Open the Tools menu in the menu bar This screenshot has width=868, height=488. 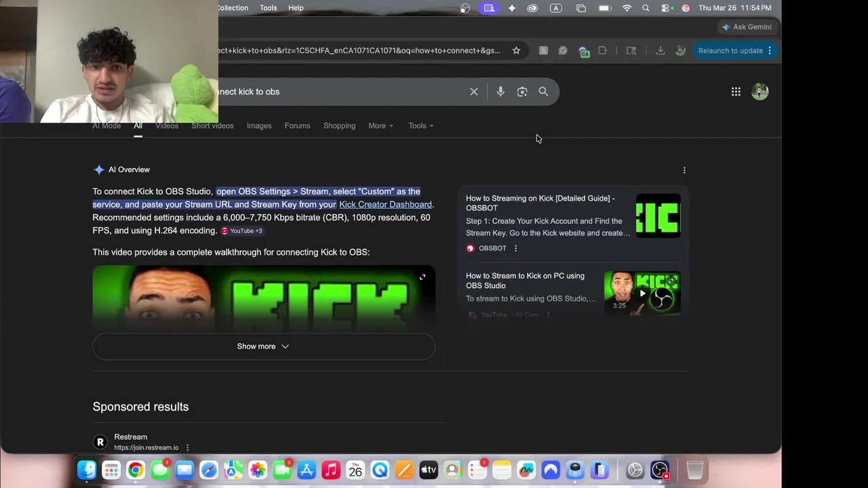(269, 7)
